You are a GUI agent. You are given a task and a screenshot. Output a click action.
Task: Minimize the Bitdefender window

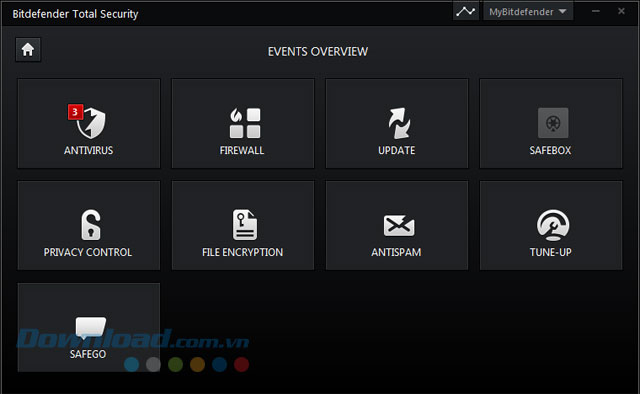596,11
